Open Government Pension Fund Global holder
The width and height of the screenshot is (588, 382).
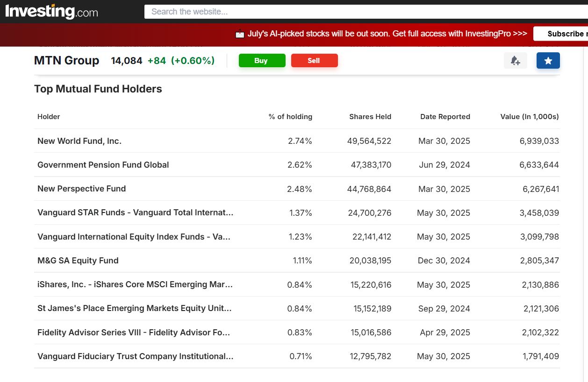tap(103, 165)
